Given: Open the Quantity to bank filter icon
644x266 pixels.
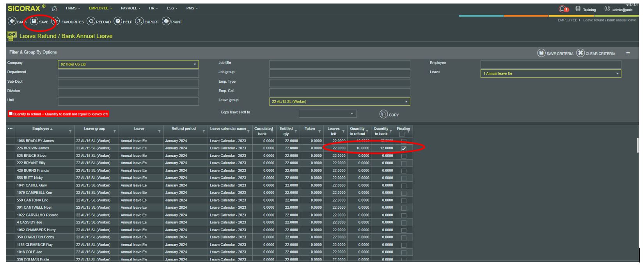Looking at the screenshot, I should [391, 131].
